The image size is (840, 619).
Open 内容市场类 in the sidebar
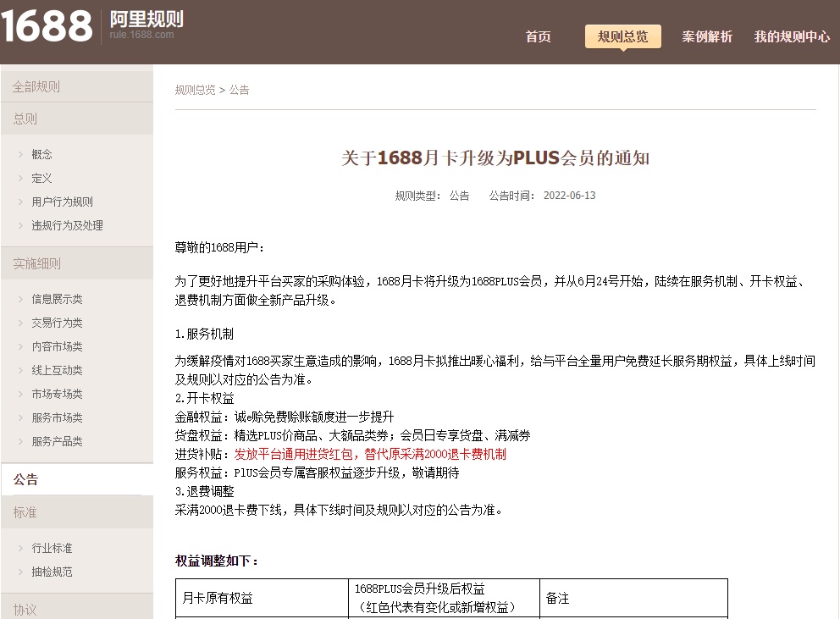[x=58, y=346]
